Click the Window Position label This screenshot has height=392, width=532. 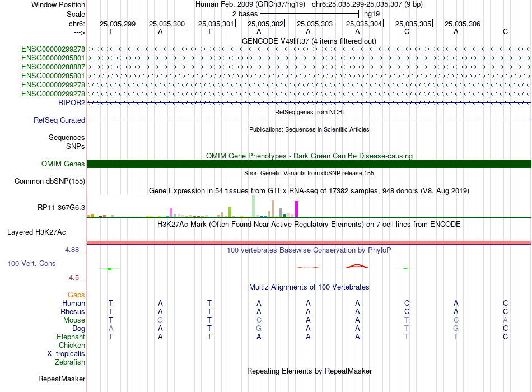click(x=58, y=5)
